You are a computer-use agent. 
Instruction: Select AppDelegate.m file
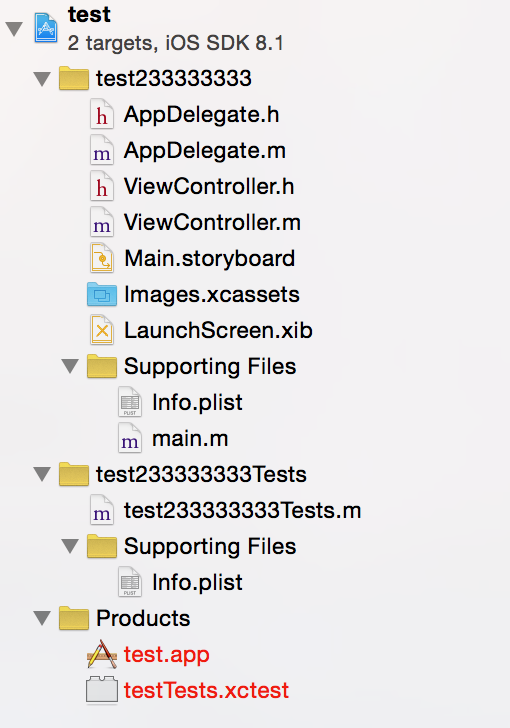205,150
